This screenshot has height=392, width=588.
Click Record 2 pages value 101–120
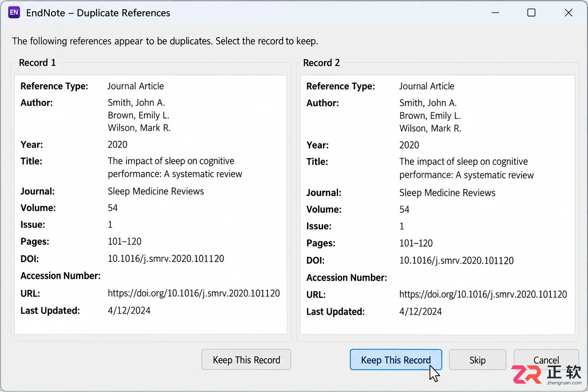click(x=416, y=243)
